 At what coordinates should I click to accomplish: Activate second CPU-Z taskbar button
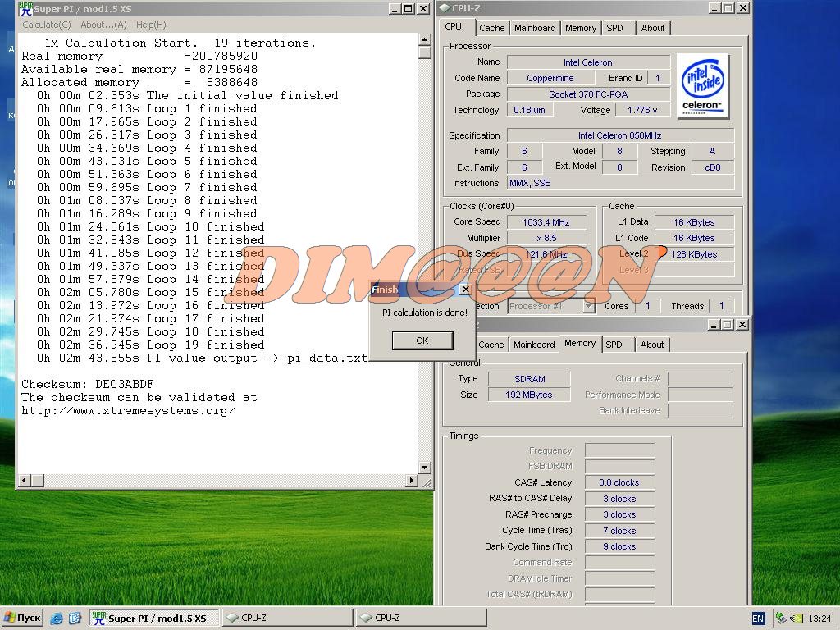click(x=422, y=618)
